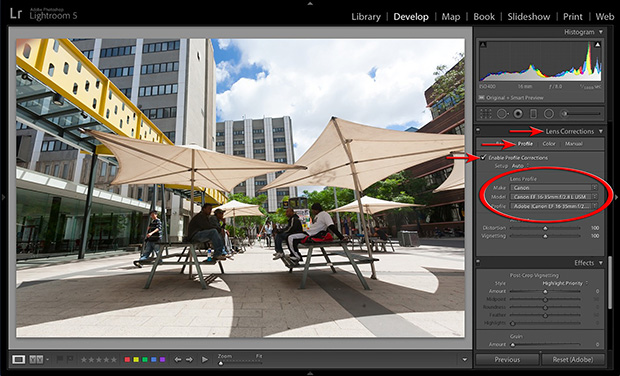The width and height of the screenshot is (620, 376).
Task: Open the Print module
Action: [x=573, y=17]
